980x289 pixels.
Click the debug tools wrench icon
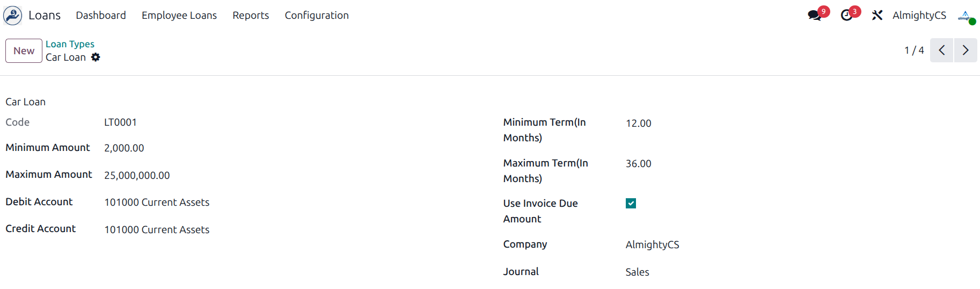(877, 16)
